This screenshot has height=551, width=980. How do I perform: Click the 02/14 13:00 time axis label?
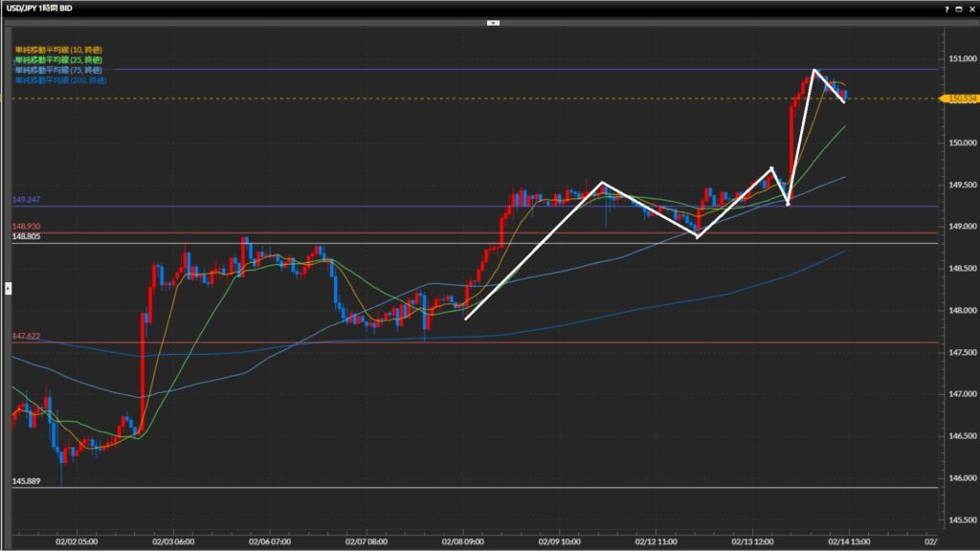(852, 540)
